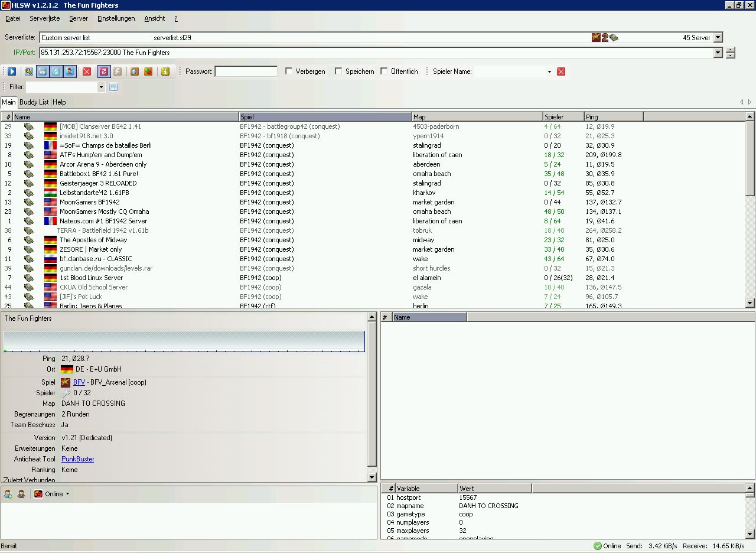The width and height of the screenshot is (756, 553).
Task: Click the green Online status icon in the status bar
Action: pyautogui.click(x=598, y=546)
